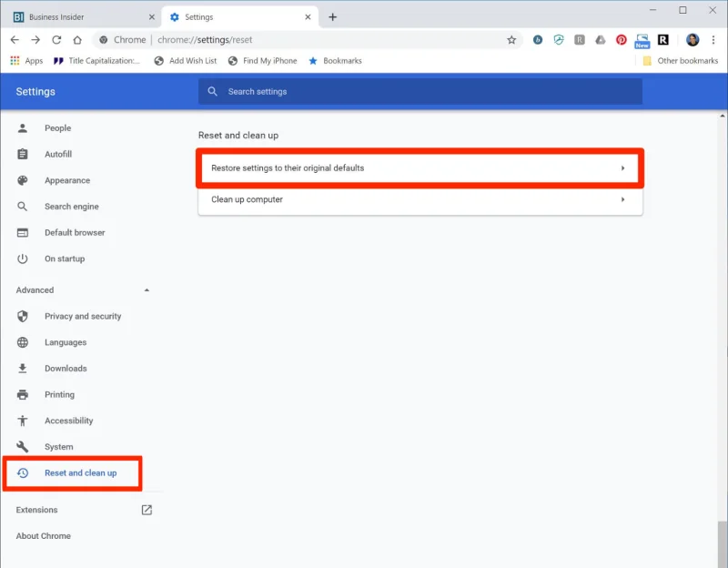
Task: Collapse the Advanced section arrow
Action: (x=147, y=290)
